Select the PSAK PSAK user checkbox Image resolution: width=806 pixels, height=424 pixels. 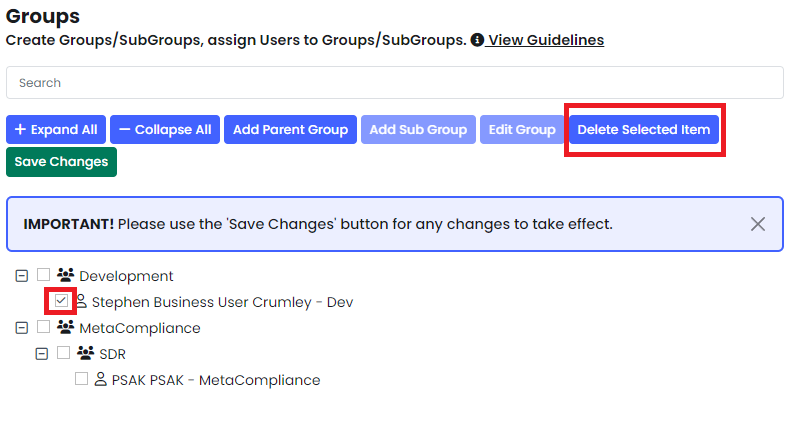81,378
